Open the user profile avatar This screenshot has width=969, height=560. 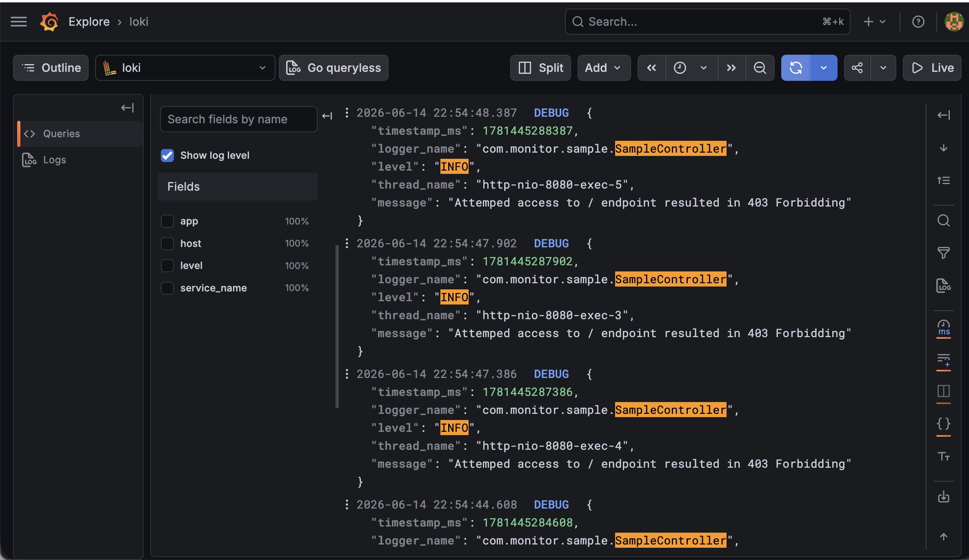(954, 22)
